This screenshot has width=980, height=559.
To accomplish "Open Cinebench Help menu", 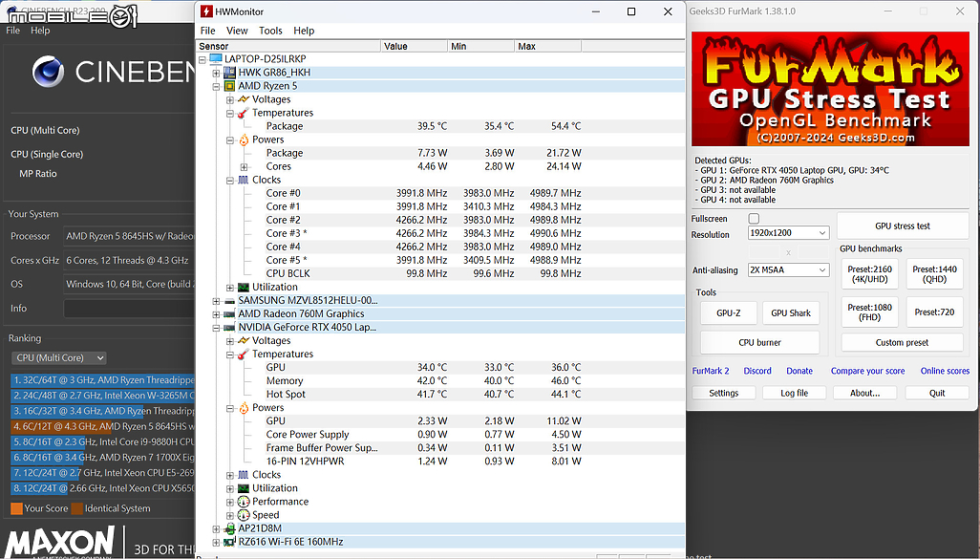I will coord(40,30).
